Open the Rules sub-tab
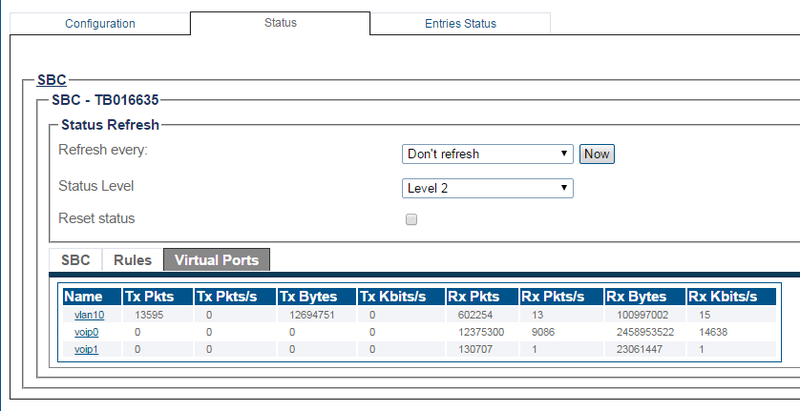This screenshot has width=800, height=411. [x=132, y=260]
